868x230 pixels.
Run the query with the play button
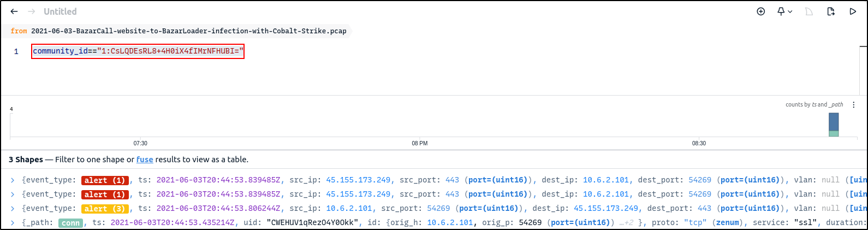(853, 11)
